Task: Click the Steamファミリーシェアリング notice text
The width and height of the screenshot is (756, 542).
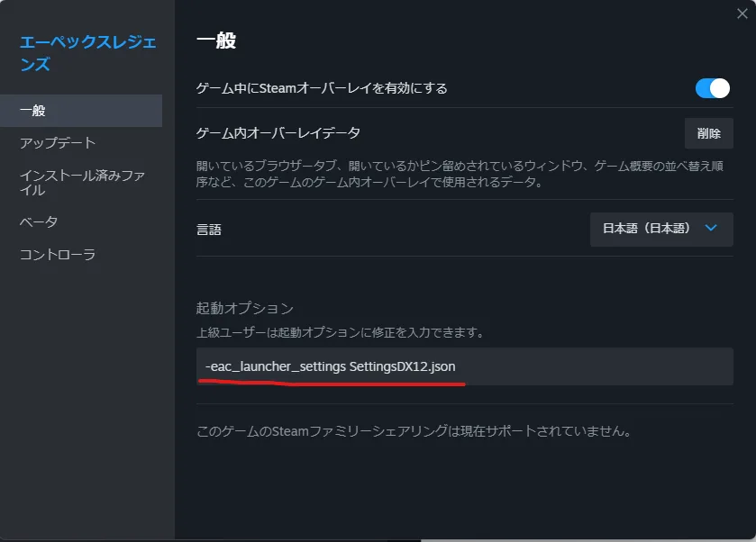Action: pos(414,430)
